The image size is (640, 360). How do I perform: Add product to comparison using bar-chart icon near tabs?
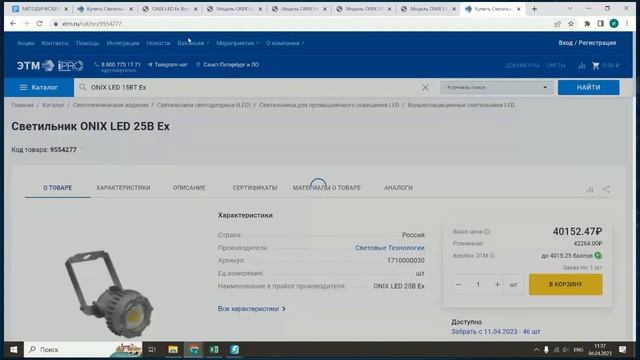pyautogui.click(x=590, y=189)
